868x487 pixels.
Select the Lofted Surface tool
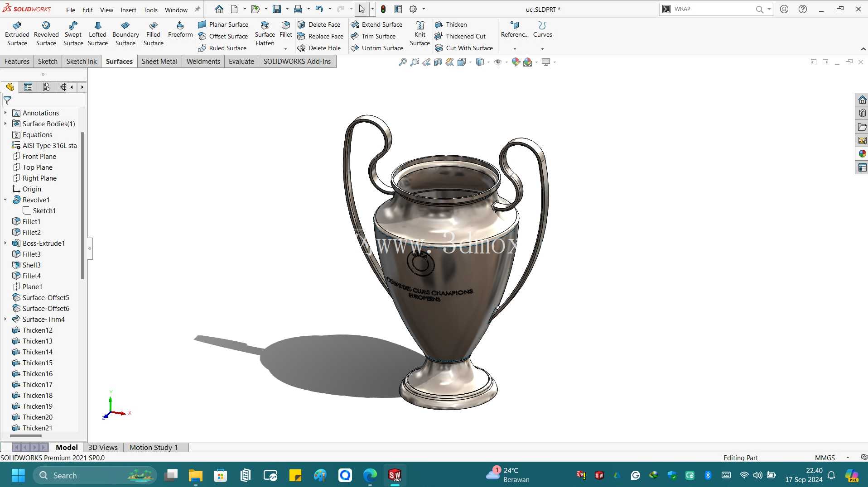pos(98,34)
